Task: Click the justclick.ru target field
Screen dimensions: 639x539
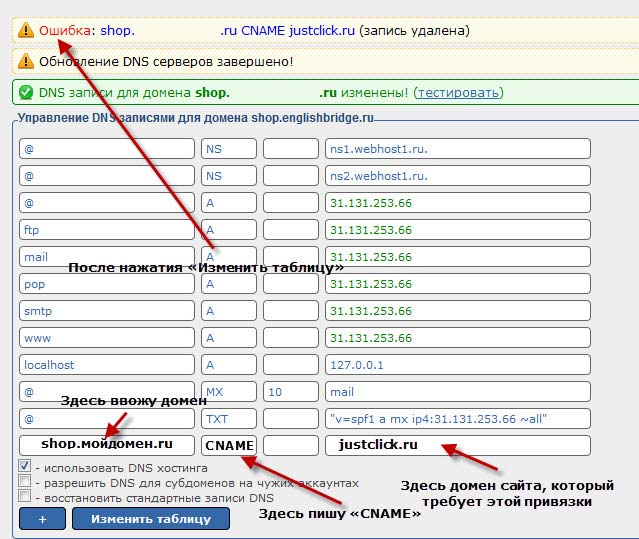Action: (458, 445)
